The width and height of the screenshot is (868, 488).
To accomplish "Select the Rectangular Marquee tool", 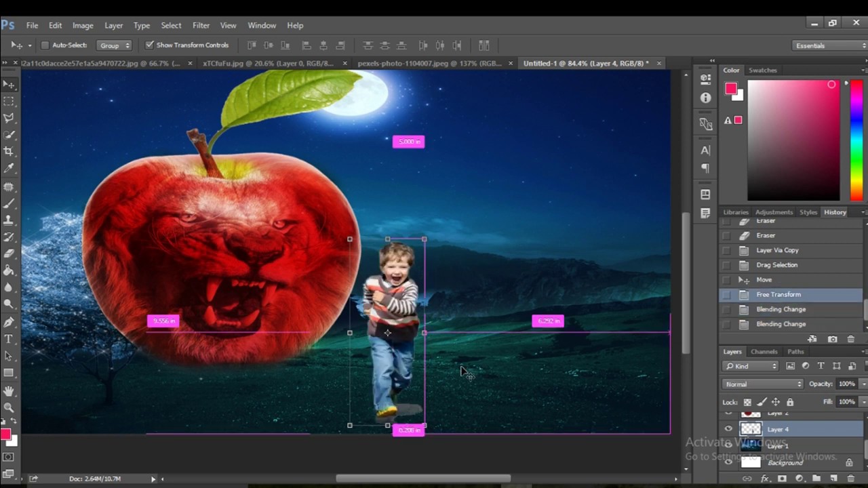I will tap(9, 101).
